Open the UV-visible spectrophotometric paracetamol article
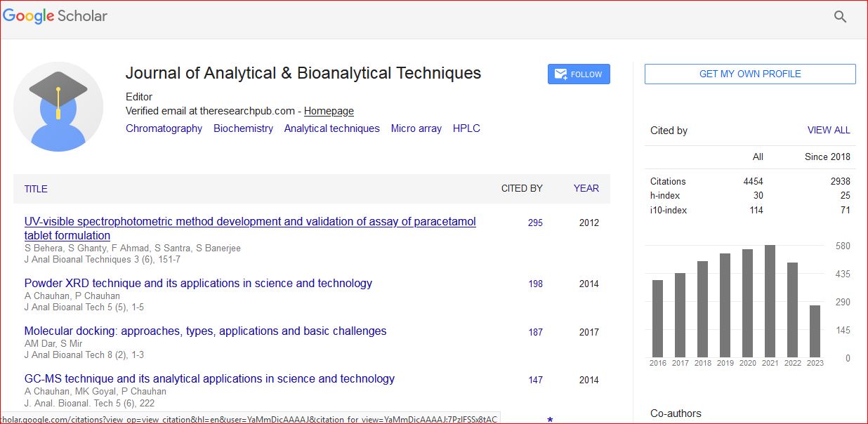The image size is (868, 424). click(249, 222)
